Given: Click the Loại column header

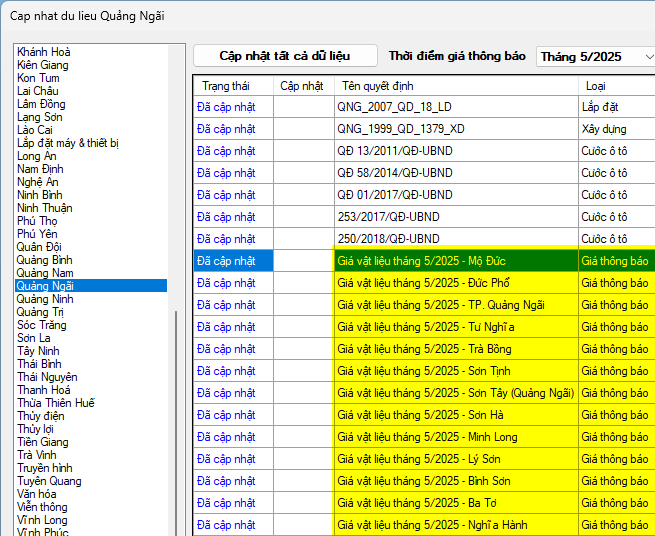Looking at the screenshot, I should click(617, 86).
